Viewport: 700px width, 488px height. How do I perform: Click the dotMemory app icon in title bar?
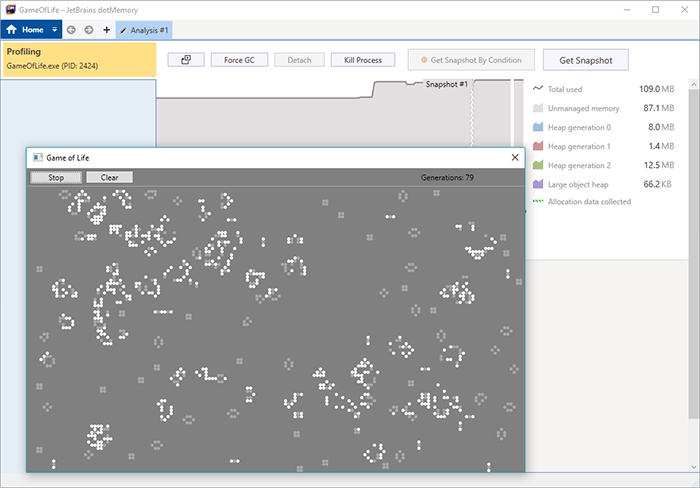coord(9,9)
